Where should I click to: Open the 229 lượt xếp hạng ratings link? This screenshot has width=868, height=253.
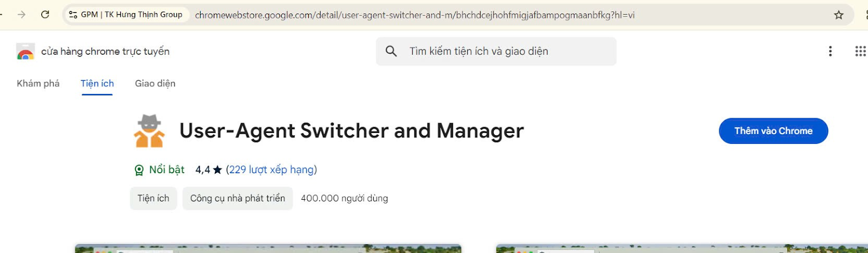click(272, 170)
